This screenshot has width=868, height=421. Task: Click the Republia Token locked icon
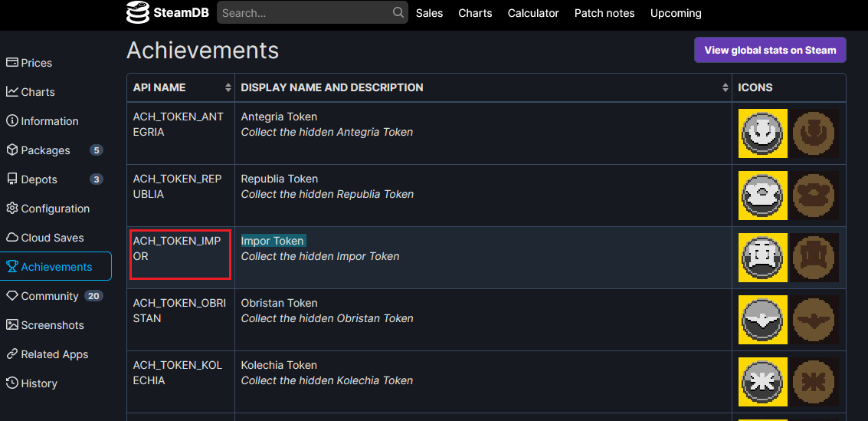[815, 196]
